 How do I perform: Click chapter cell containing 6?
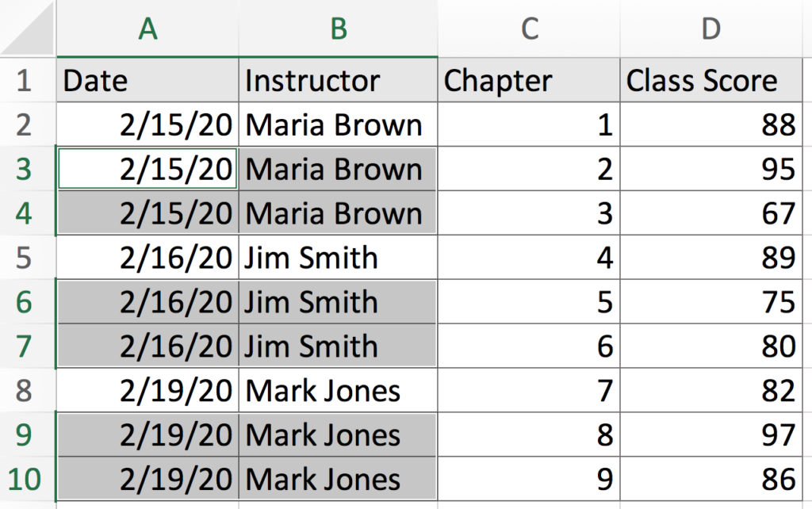click(529, 346)
